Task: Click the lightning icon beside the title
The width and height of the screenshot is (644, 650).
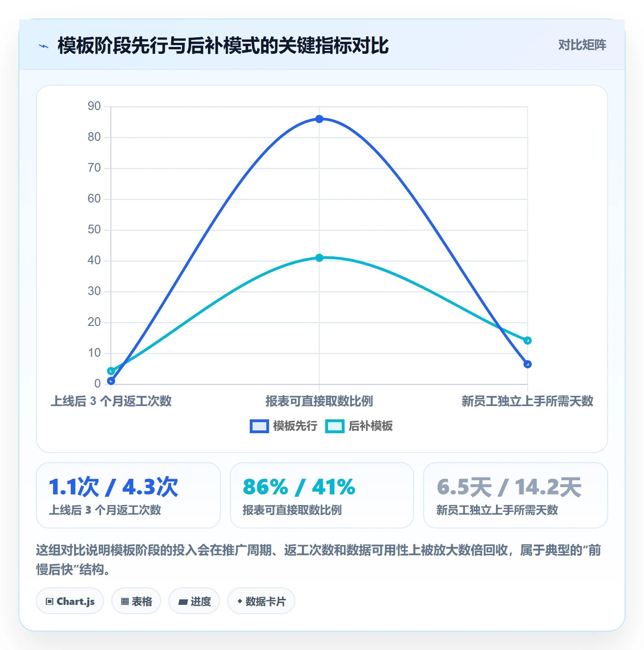Action: pos(44,46)
